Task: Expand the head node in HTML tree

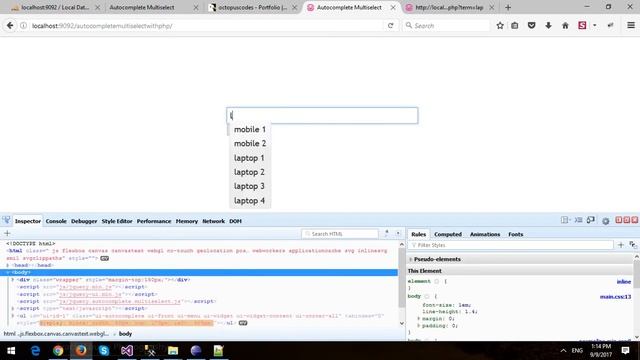Action: tap(8, 265)
